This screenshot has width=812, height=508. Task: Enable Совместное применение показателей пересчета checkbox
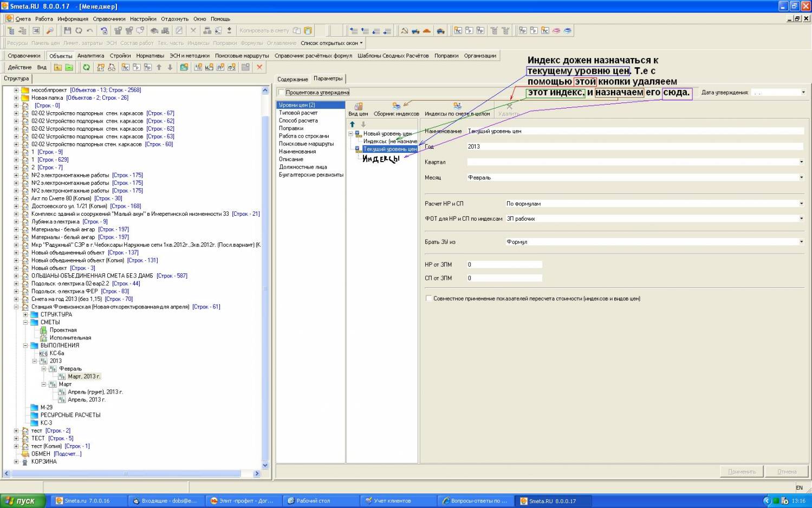point(428,298)
